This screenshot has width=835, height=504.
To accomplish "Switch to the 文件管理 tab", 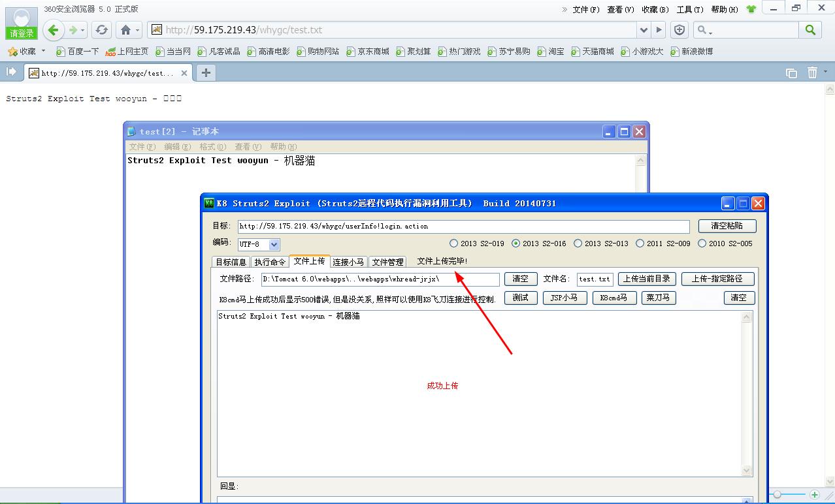I will click(387, 262).
